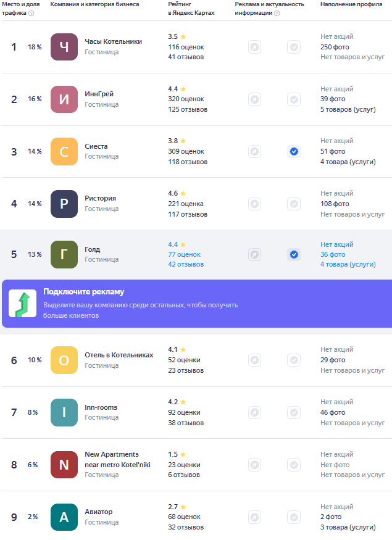This screenshot has height=540, width=392.
Task: Click the help icon next to 'трафика' header
Action: (31, 13)
